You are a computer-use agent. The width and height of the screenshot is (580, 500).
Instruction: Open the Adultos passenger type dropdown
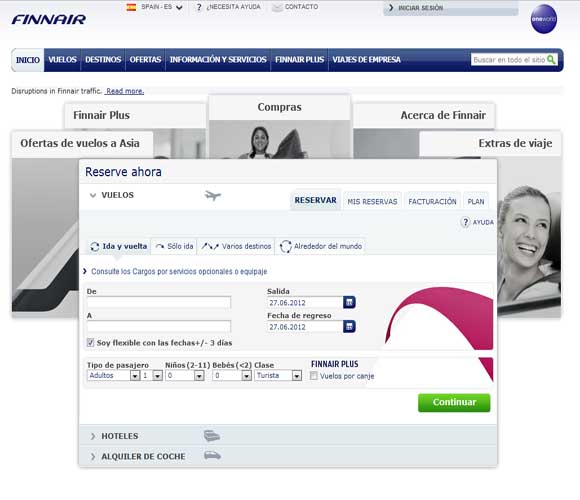(x=113, y=375)
